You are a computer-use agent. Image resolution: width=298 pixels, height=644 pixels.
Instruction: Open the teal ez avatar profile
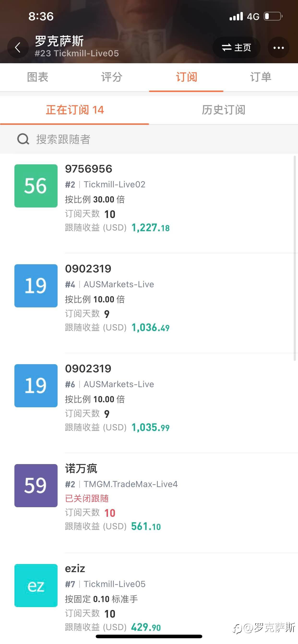36,586
